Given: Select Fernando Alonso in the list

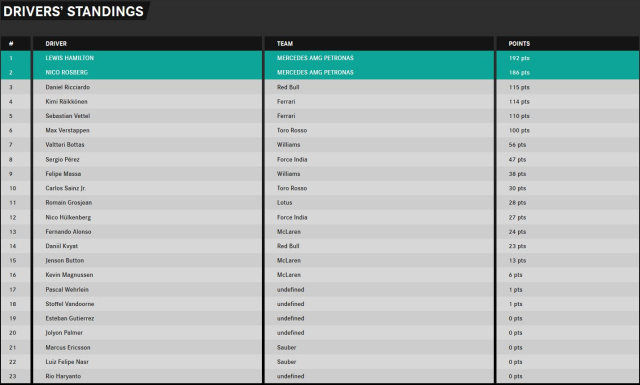Looking at the screenshot, I should [68, 231].
